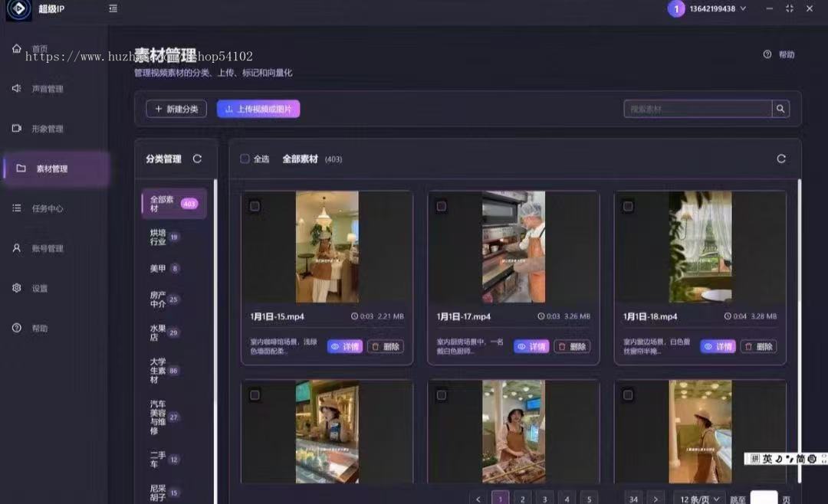Check the 1月1日-17.mp4 checkbox
This screenshot has width=828, height=504.
(442, 206)
